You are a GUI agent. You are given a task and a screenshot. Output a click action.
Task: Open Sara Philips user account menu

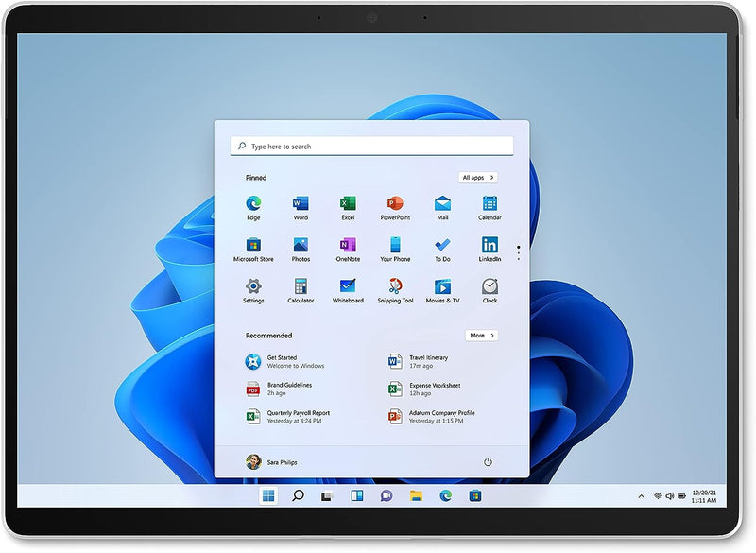[274, 462]
